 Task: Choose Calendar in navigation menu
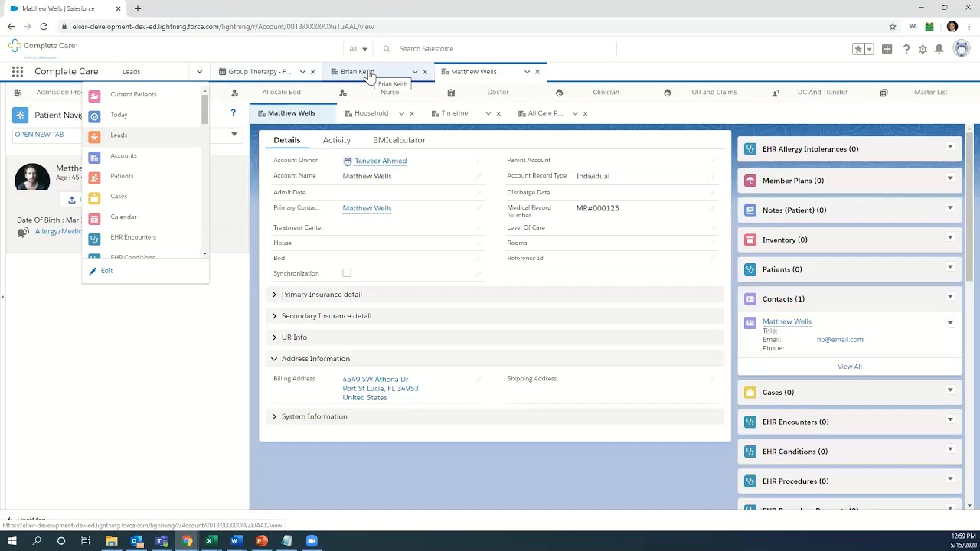click(x=123, y=217)
